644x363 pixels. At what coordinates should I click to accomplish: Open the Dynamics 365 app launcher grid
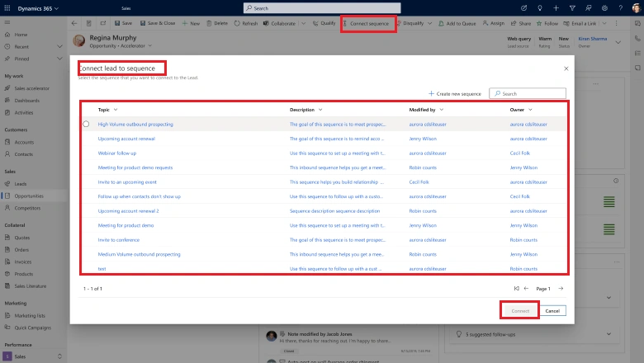[x=7, y=8]
